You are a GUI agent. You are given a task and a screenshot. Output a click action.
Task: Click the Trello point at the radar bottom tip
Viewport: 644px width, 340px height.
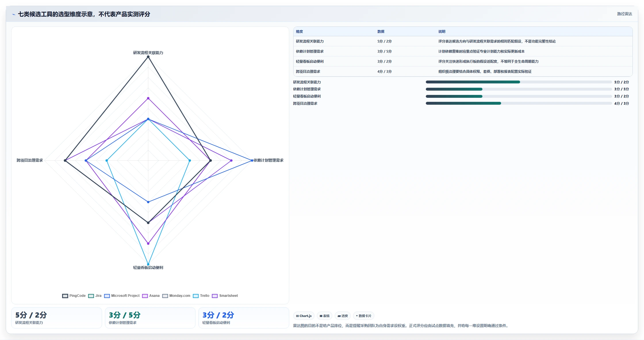[148, 264]
